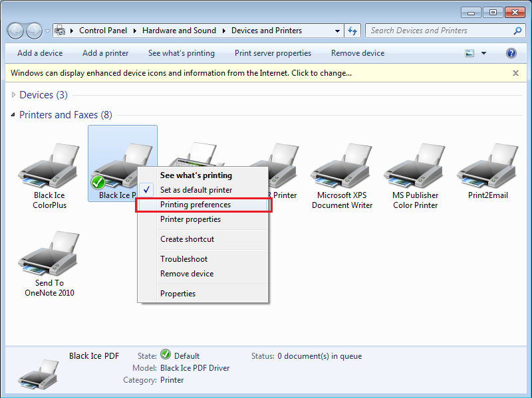Click the Devices and Printers address bar icon
Image resolution: width=532 pixels, height=398 pixels.
tap(60, 31)
